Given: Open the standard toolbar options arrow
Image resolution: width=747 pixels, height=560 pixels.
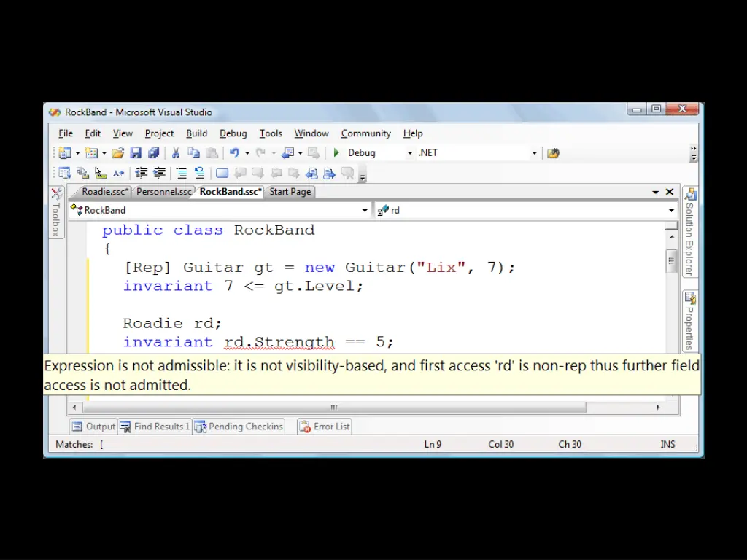Looking at the screenshot, I should pyautogui.click(x=694, y=154).
